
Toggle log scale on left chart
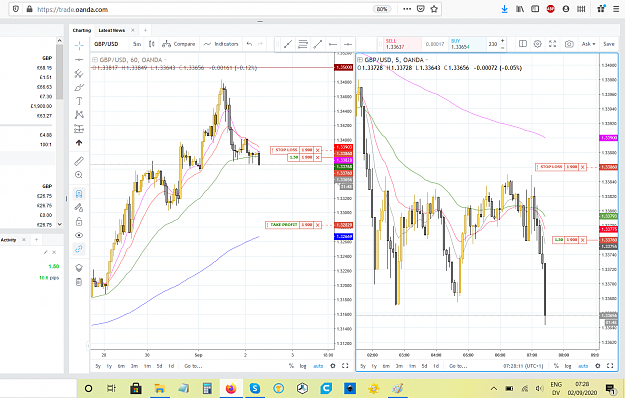click(303, 366)
